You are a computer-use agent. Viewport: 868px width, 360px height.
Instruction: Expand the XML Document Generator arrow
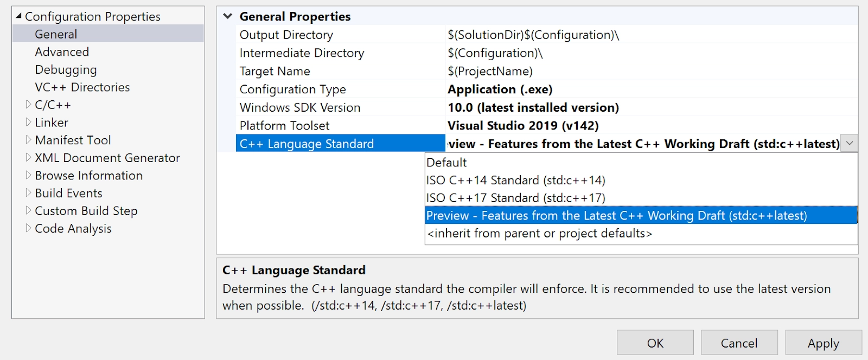click(29, 158)
